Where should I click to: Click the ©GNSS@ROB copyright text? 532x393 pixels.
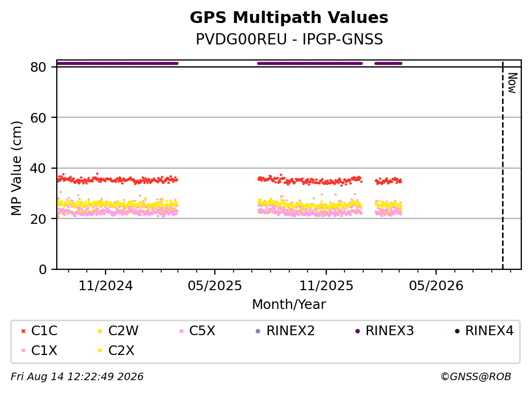(x=476, y=377)
